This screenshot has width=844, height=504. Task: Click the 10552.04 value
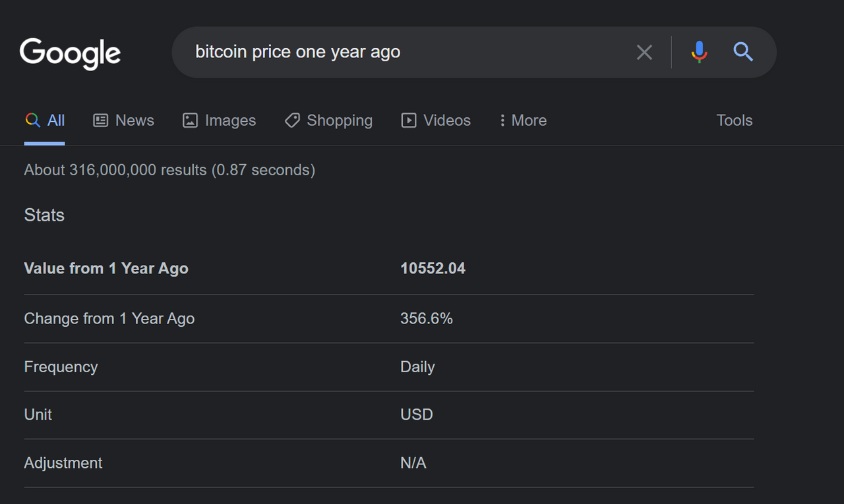click(433, 269)
